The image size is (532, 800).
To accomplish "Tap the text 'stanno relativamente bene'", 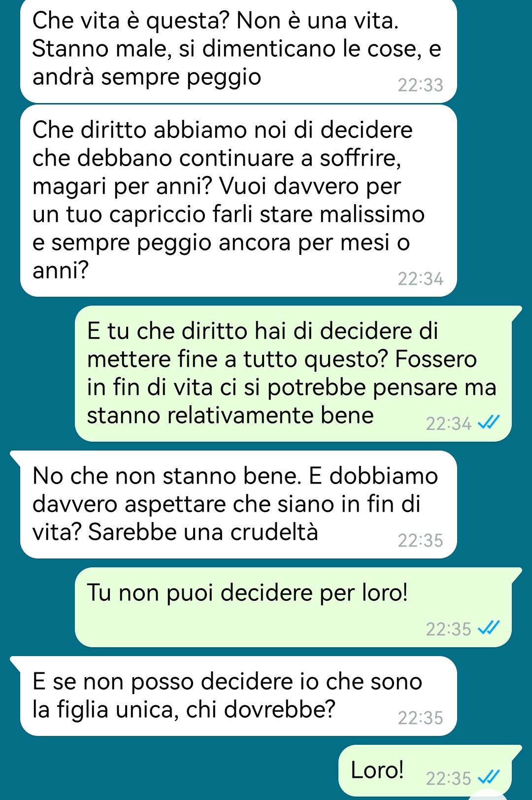I will [230, 415].
